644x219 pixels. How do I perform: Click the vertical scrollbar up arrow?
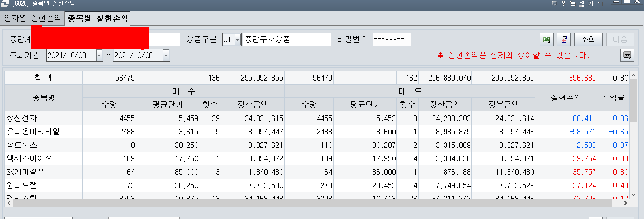click(x=634, y=75)
